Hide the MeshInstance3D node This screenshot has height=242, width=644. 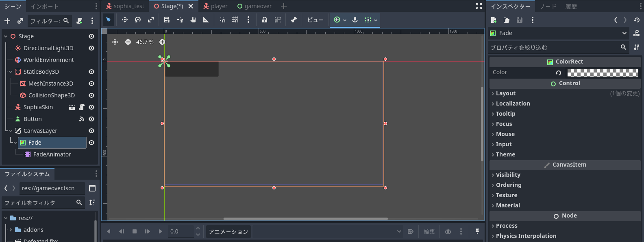(91, 84)
